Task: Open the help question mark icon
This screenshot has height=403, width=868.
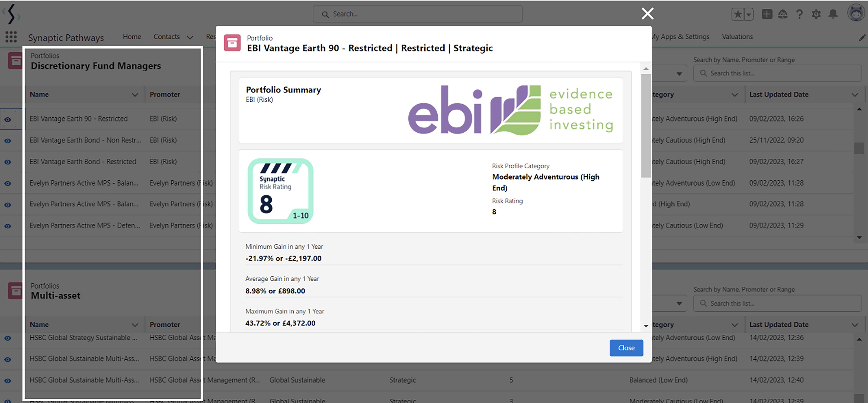Action: click(799, 14)
